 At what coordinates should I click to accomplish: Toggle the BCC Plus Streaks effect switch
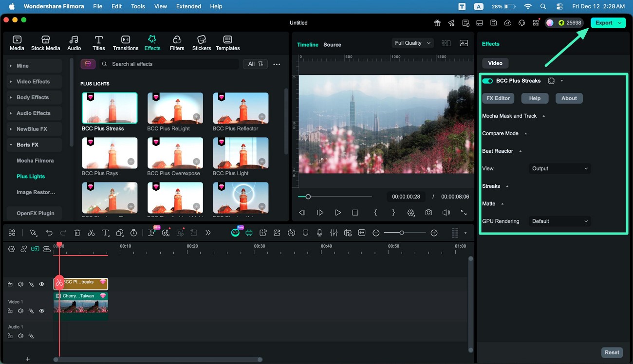coord(487,81)
